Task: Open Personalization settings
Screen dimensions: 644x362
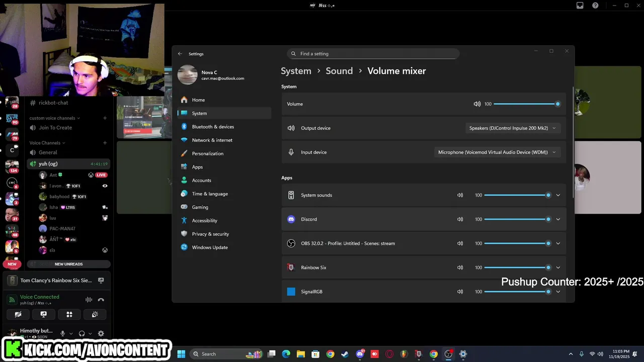Action: 224,153
